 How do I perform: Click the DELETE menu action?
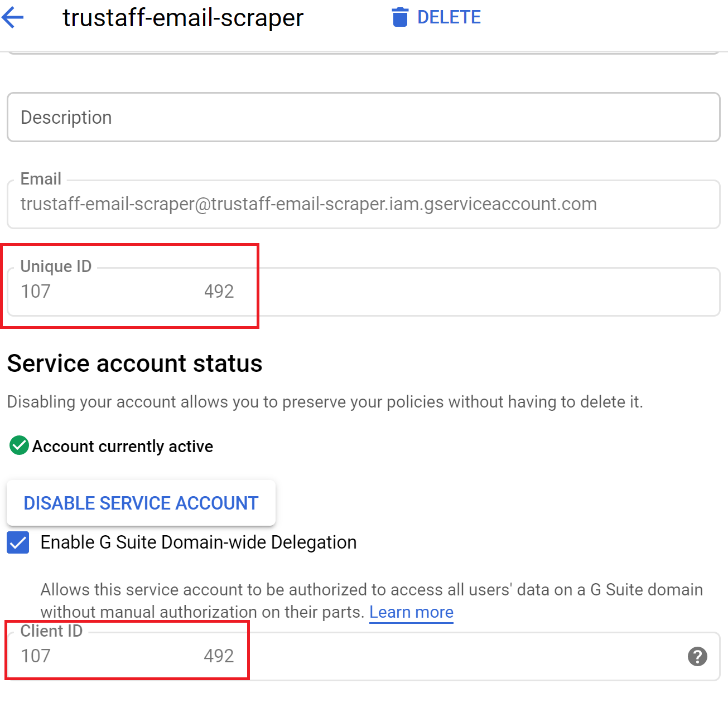pos(449,17)
